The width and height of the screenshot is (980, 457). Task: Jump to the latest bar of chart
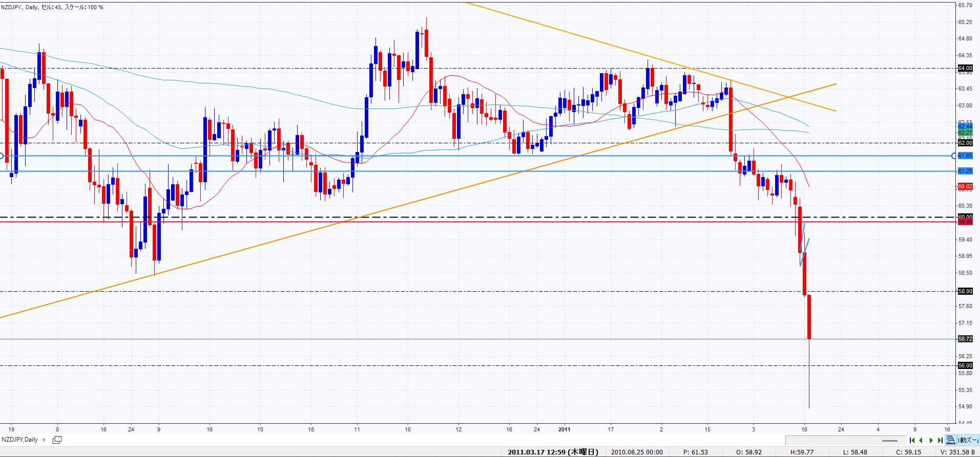click(940, 440)
